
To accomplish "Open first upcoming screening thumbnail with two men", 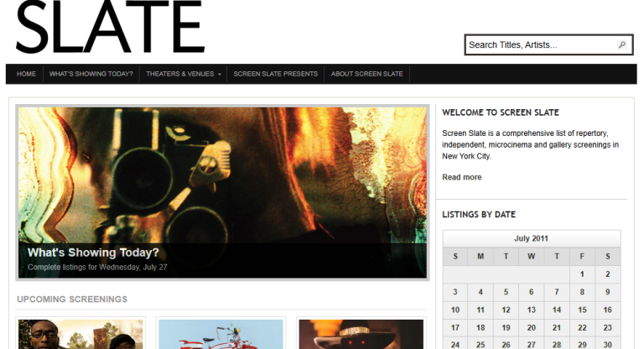I will (80, 335).
